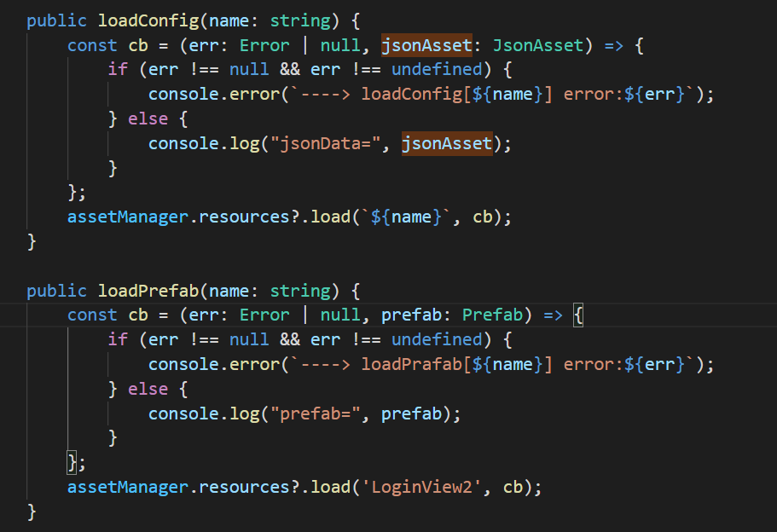Screen dimensions: 777x532
Task: Click boxed opening brace ending the prefab cb line
Action: pos(578,315)
